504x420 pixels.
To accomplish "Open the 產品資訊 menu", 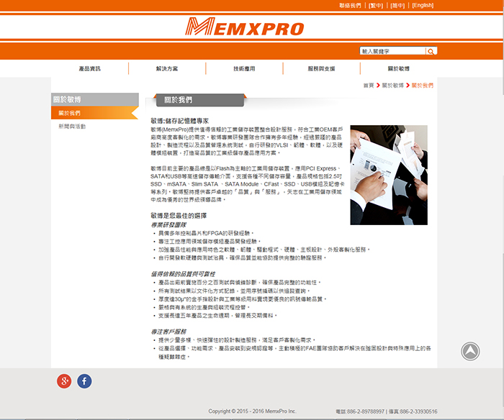I will pyautogui.click(x=90, y=69).
